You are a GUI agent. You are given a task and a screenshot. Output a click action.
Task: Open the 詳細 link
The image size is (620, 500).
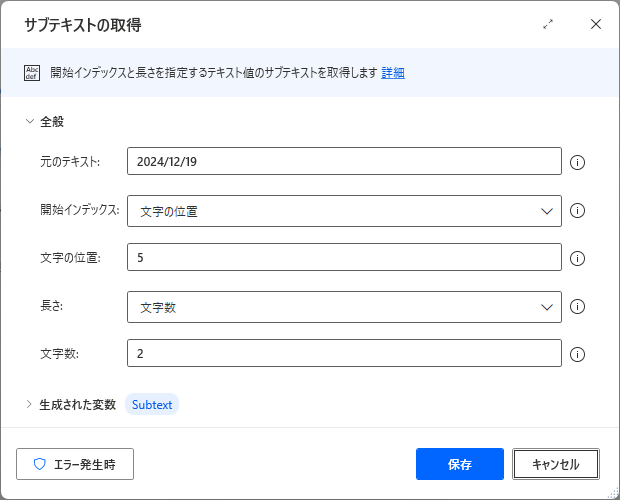click(x=393, y=73)
